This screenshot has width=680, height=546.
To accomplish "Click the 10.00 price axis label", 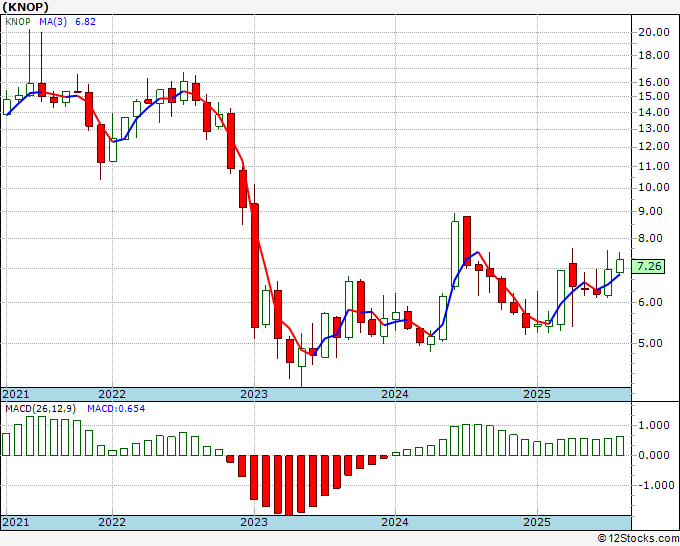I will click(x=654, y=187).
